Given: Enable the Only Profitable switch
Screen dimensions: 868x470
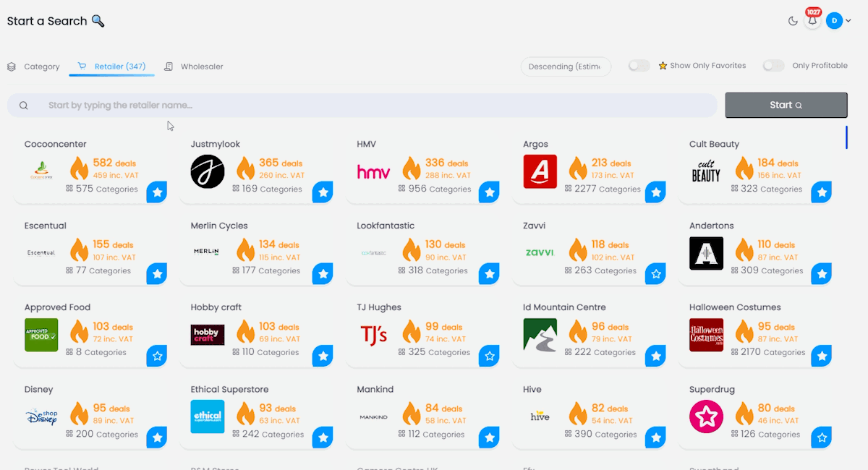Looking at the screenshot, I should click(773, 66).
